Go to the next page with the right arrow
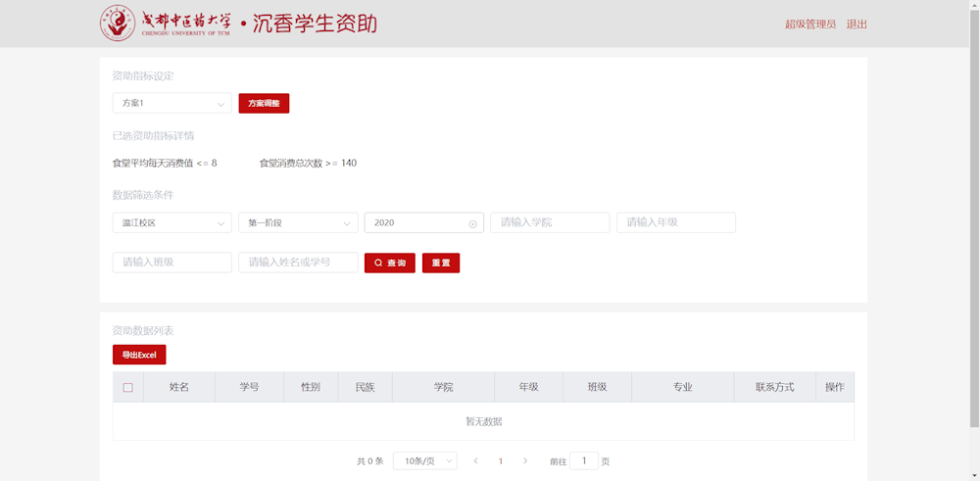The width and height of the screenshot is (980, 481). (525, 460)
